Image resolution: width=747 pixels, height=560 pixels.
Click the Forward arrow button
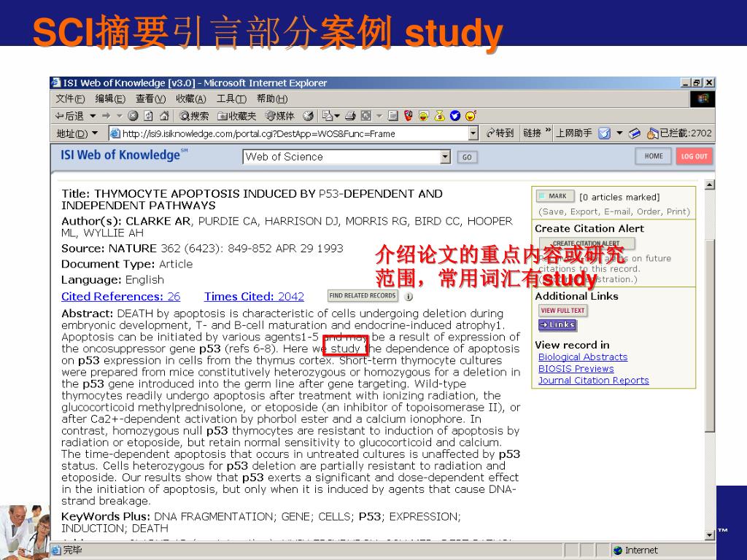coord(107,116)
